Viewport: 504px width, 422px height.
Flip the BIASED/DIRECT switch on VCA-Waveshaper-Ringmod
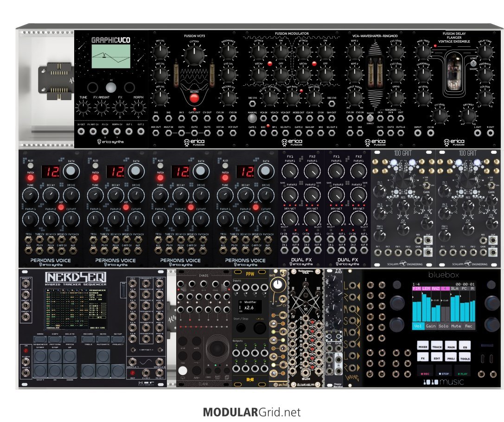370,118
